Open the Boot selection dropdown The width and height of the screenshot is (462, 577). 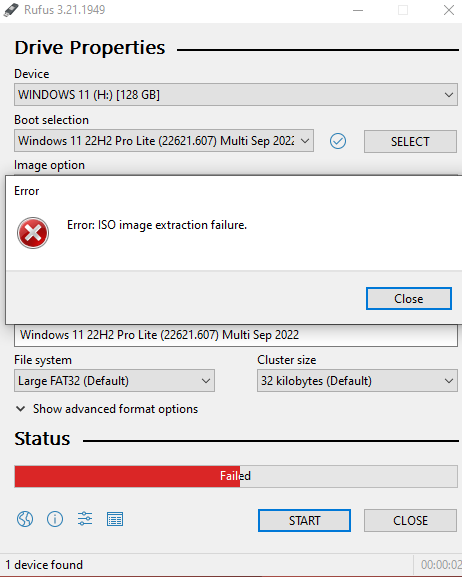[x=164, y=141]
